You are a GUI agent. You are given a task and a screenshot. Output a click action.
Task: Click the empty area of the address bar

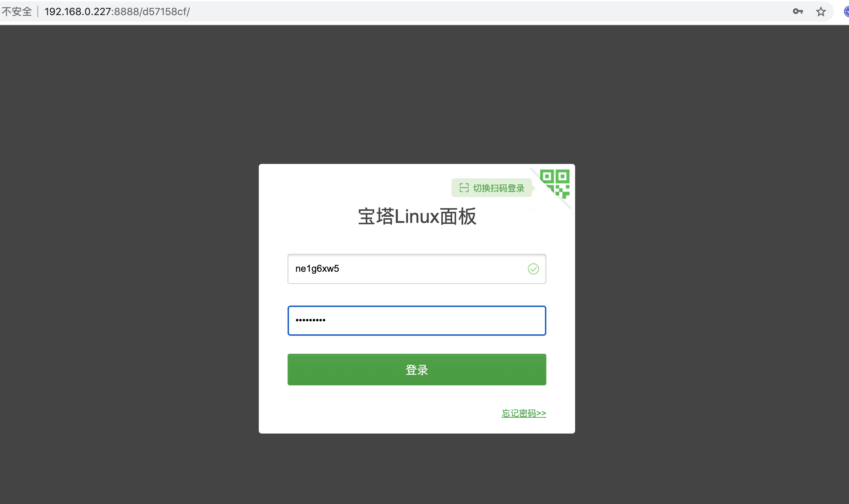[x=467, y=12]
